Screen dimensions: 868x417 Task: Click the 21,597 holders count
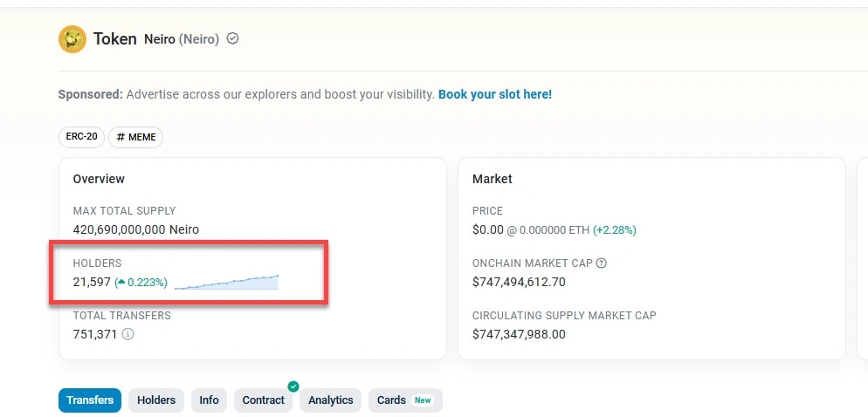(92, 283)
